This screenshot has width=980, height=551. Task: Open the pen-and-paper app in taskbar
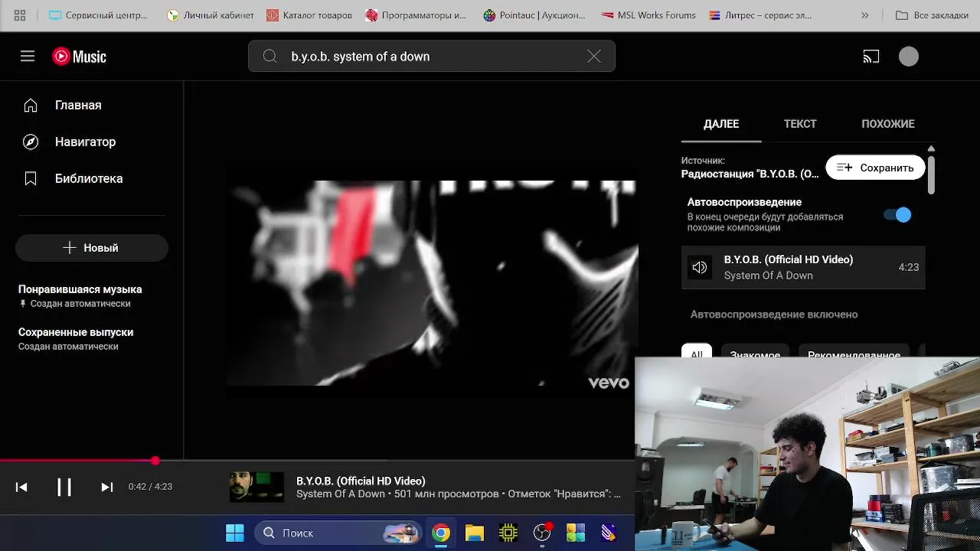(609, 533)
